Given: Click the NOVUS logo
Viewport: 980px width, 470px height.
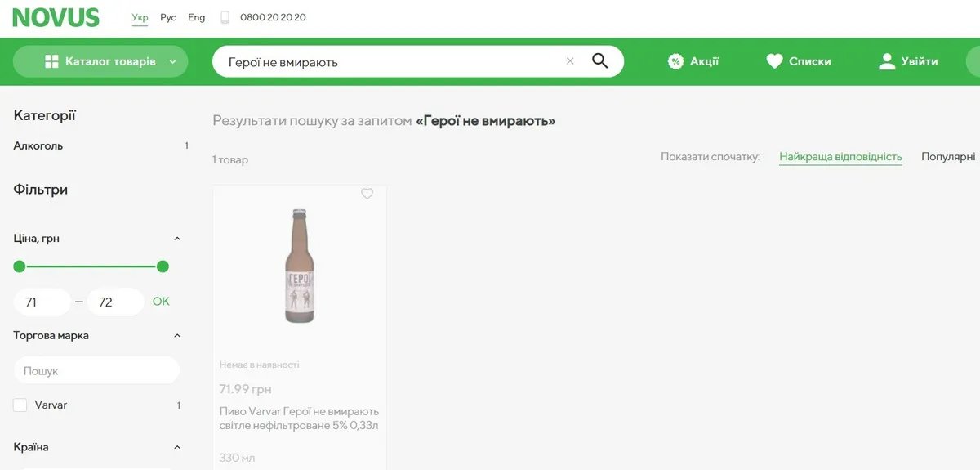Looking at the screenshot, I should click(56, 17).
